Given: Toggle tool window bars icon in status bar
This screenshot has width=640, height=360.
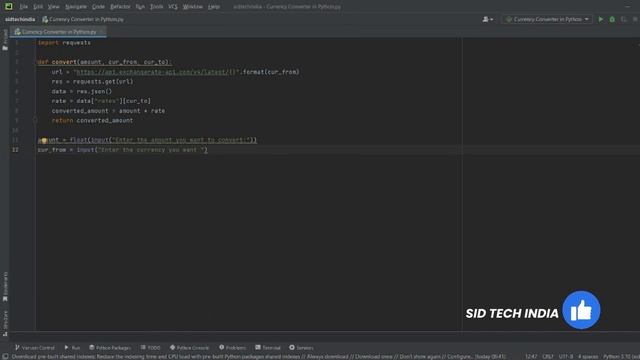Looking at the screenshot, I should pos(5,356).
